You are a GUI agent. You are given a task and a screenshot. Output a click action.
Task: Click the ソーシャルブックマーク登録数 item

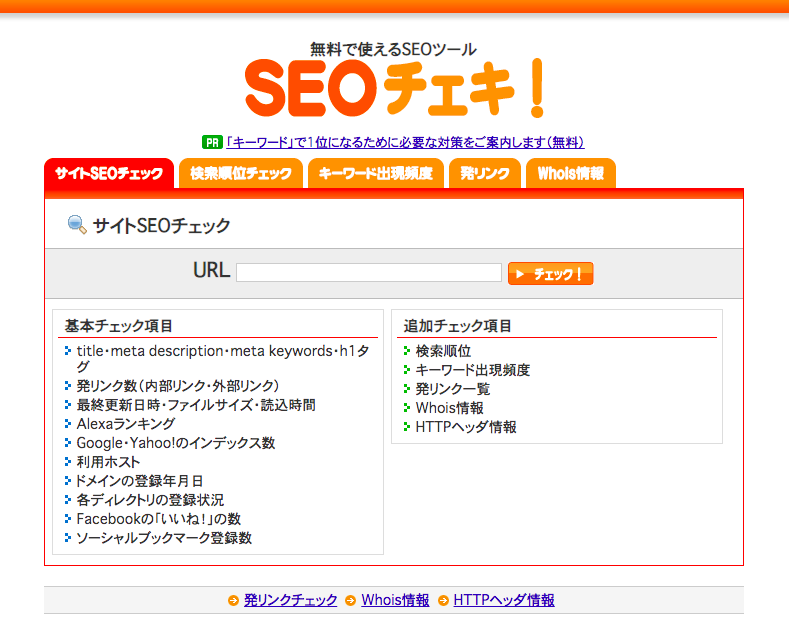[164, 538]
